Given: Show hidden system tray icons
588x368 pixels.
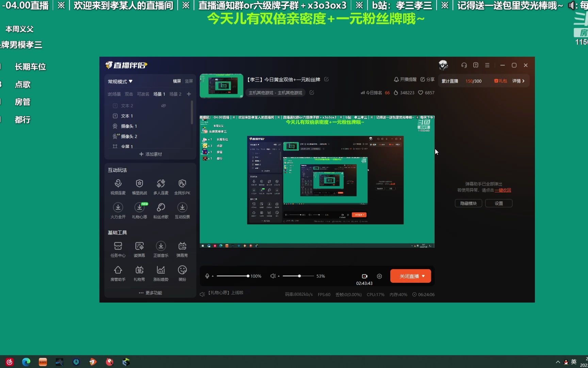Looking at the screenshot, I should [x=558, y=362].
